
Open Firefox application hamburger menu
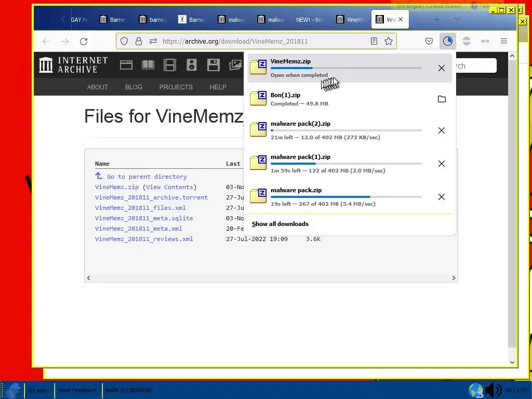pyautogui.click(x=504, y=41)
